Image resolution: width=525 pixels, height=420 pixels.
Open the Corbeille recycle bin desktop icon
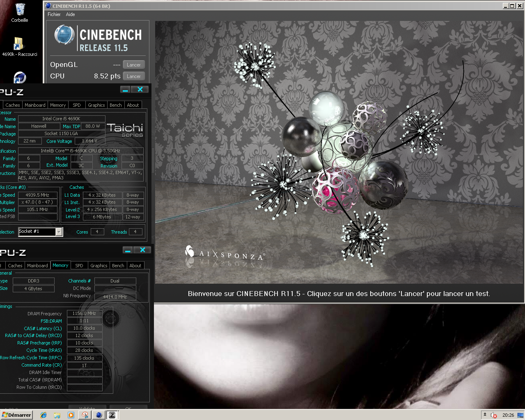click(20, 12)
